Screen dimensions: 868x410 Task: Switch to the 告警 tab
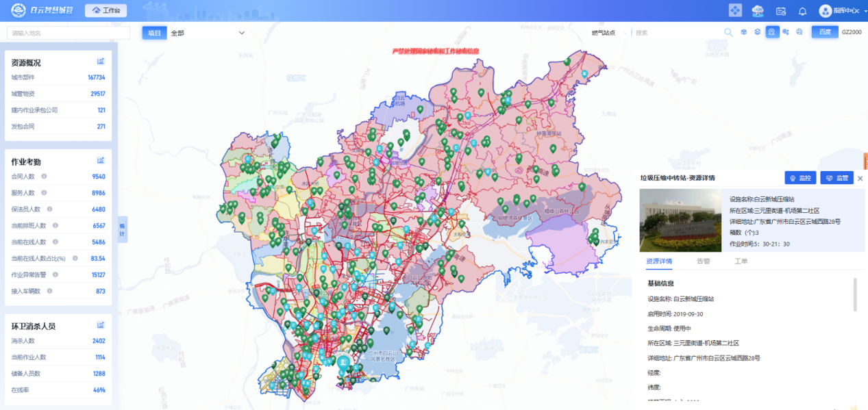click(x=703, y=261)
